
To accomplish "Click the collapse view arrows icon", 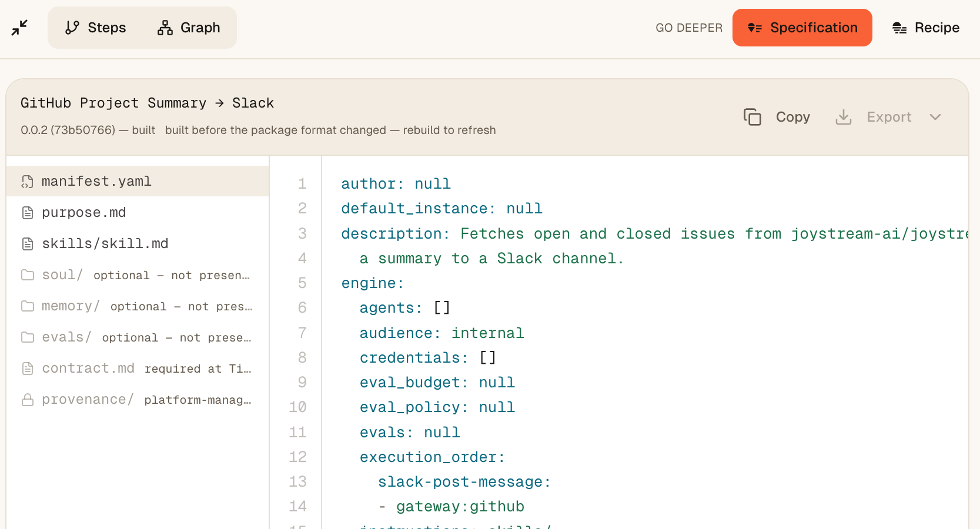I will click(19, 28).
